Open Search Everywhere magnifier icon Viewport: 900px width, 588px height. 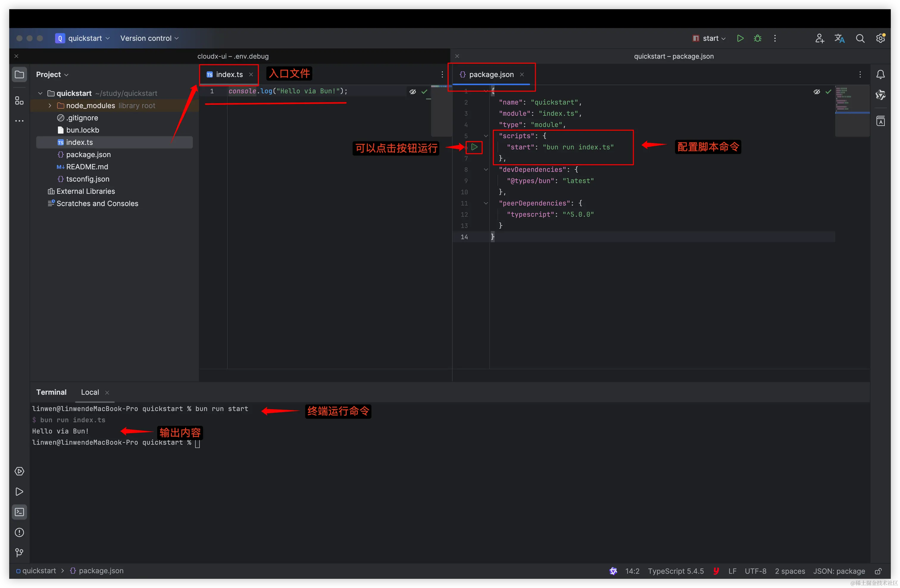(860, 38)
